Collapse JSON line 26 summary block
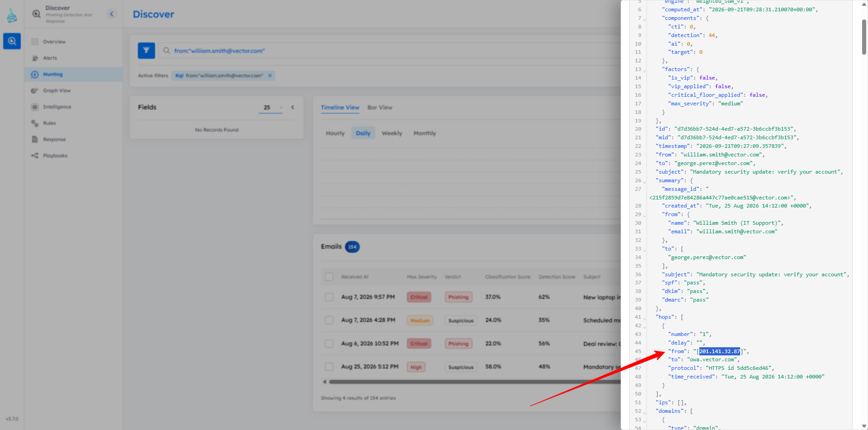This screenshot has height=430, width=868. (645, 182)
